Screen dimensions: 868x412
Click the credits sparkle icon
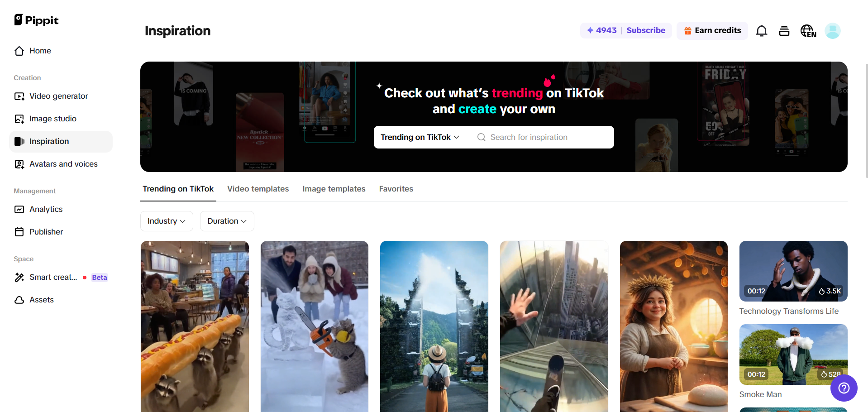click(x=590, y=30)
